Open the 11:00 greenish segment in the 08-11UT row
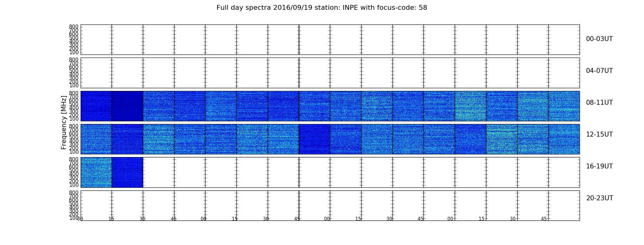 tap(470, 106)
